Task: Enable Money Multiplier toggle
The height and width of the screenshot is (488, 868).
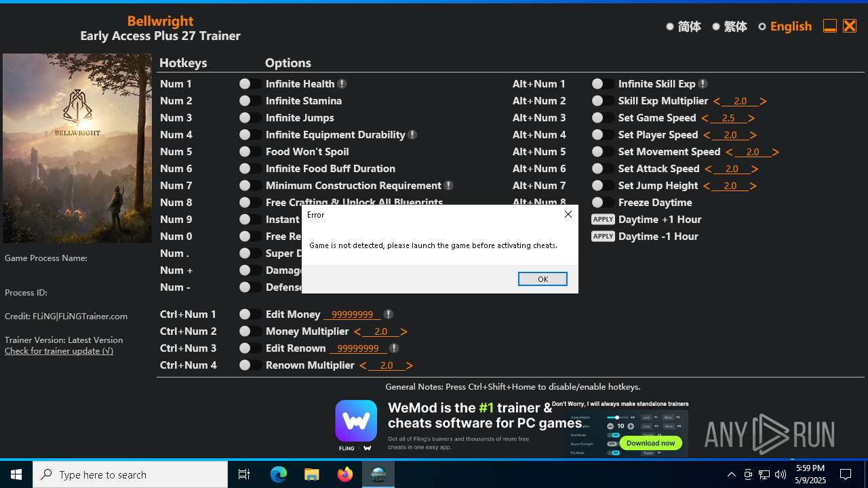Action: (x=250, y=331)
